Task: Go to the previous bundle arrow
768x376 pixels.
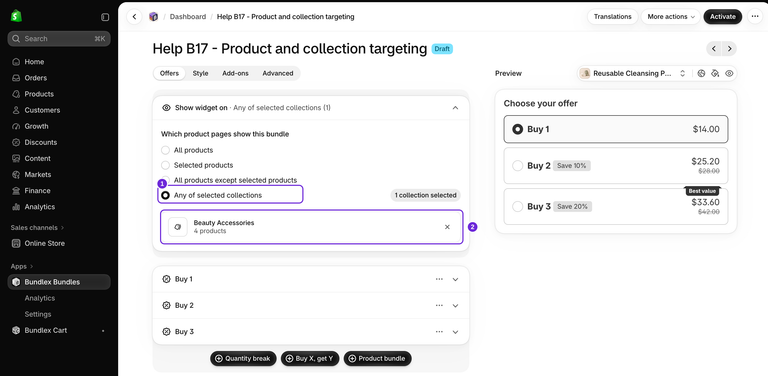Action: coord(714,48)
